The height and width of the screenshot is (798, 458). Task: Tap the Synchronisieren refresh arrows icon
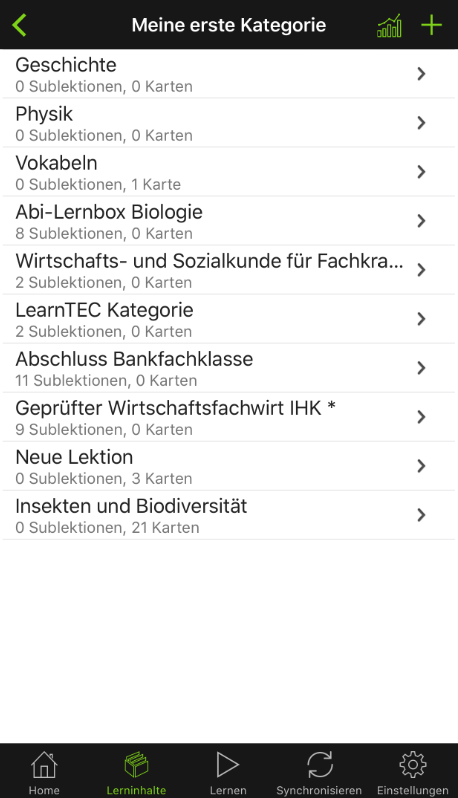(x=320, y=764)
